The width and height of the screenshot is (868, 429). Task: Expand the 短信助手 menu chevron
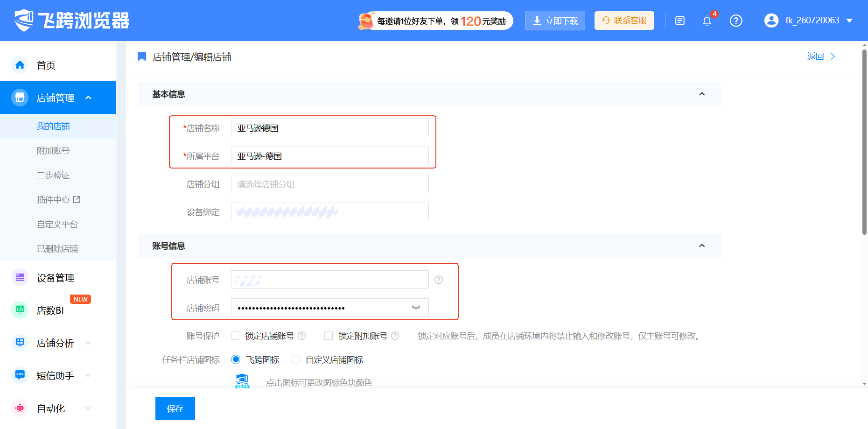tap(88, 375)
